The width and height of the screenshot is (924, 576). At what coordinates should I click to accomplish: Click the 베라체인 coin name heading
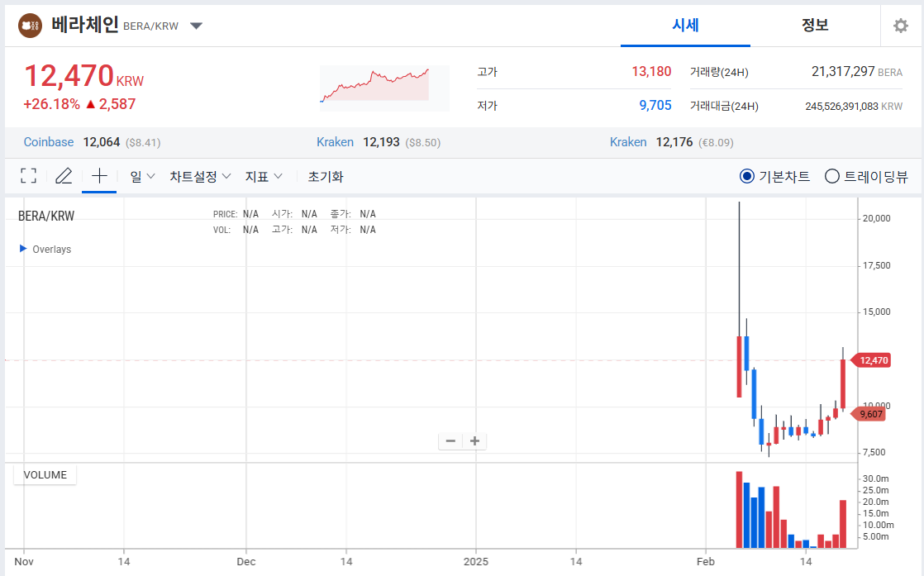point(85,25)
